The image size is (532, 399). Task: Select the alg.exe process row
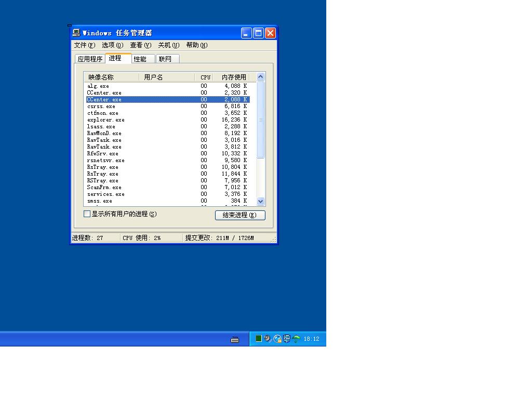[x=168, y=86]
